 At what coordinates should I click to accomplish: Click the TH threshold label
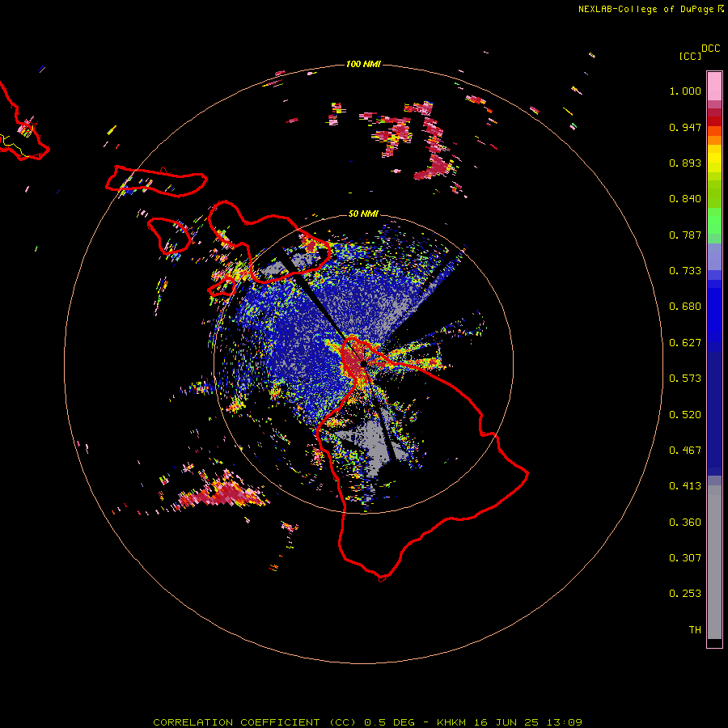click(x=695, y=630)
